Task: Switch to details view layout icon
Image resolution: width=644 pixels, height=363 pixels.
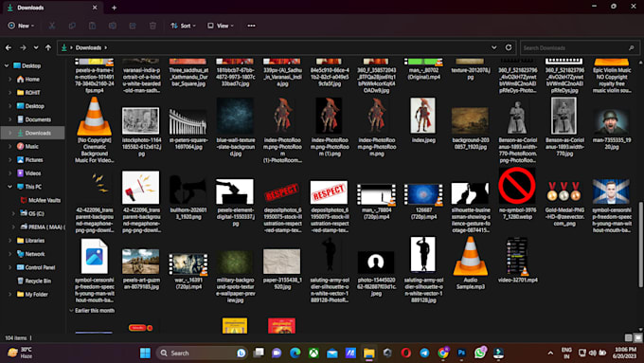Action: (x=629, y=338)
